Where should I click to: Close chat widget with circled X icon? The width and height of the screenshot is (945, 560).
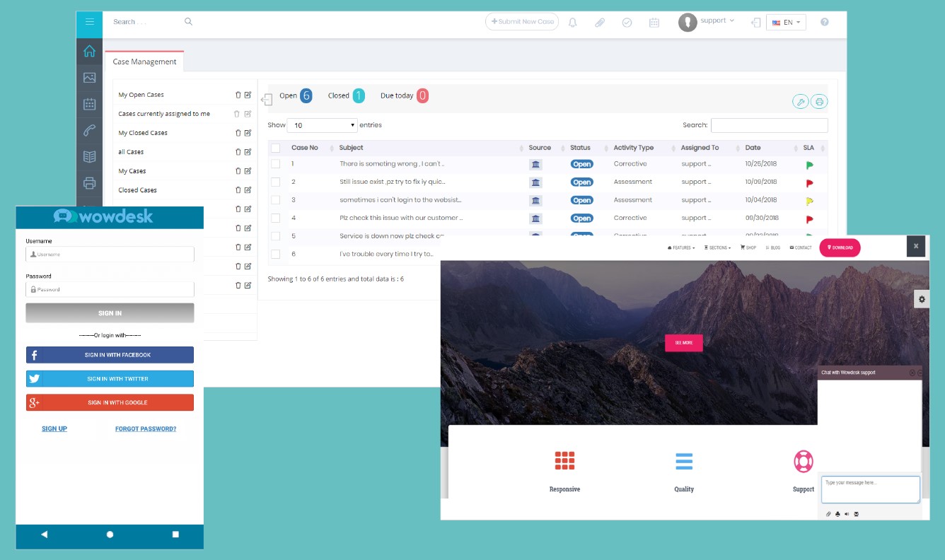pos(912,373)
